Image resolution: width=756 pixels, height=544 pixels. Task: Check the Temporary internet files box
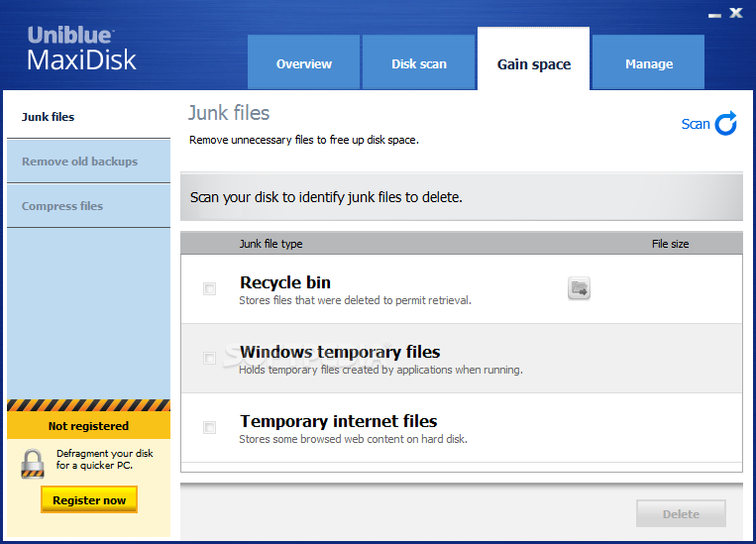(209, 427)
